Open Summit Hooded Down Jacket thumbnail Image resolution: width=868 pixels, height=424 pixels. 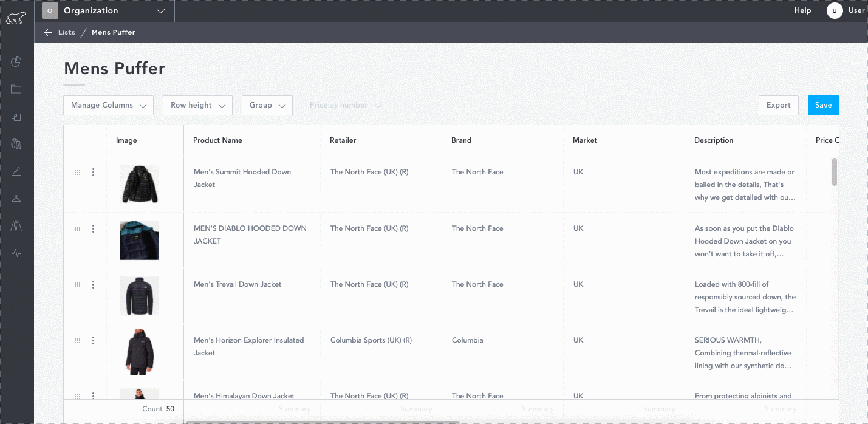click(x=140, y=185)
